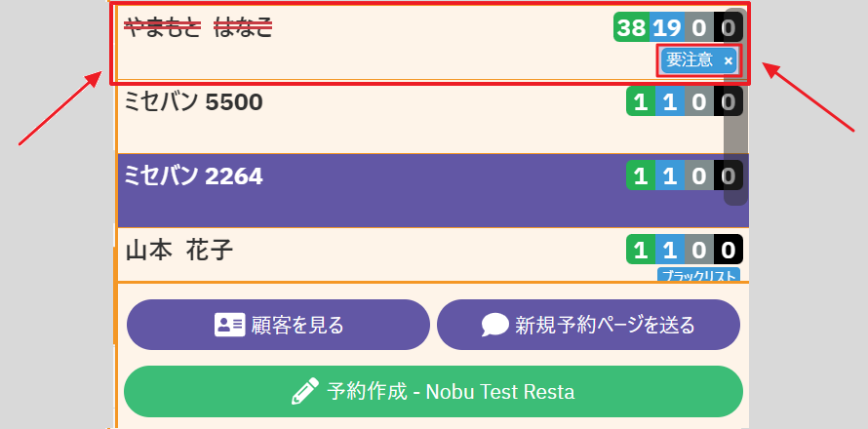Open 顧客を見る to view the customer
The image size is (868, 429).
tap(278, 325)
